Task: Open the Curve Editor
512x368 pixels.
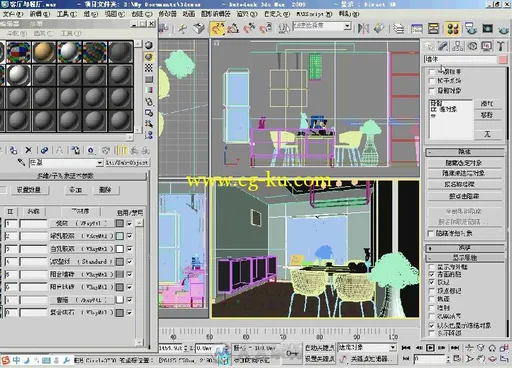Action: click(x=417, y=29)
